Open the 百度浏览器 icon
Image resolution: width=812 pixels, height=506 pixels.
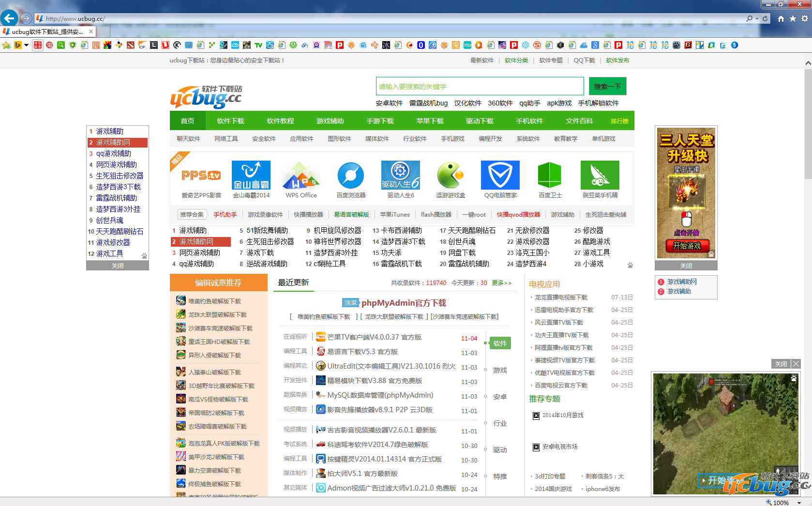pos(351,175)
